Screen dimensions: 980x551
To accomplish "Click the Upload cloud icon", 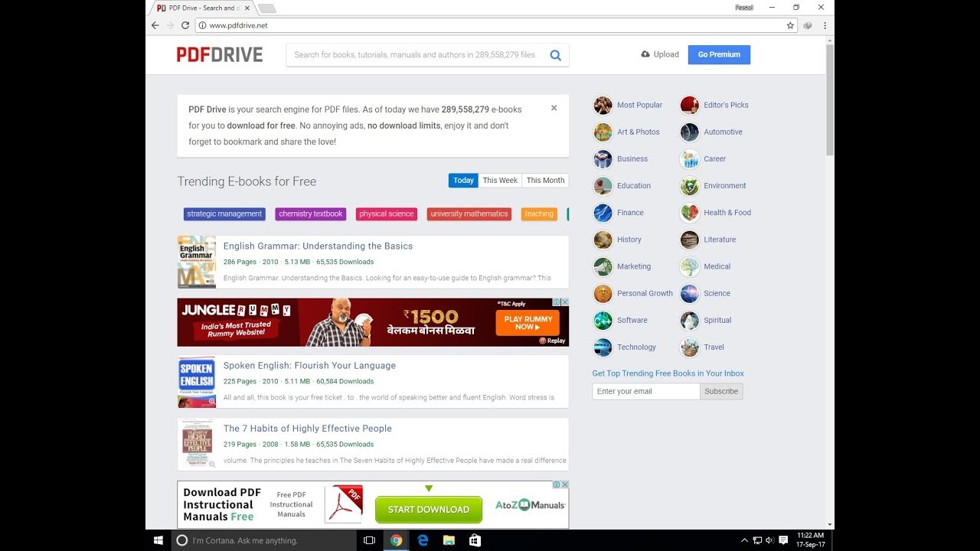I will click(x=645, y=54).
